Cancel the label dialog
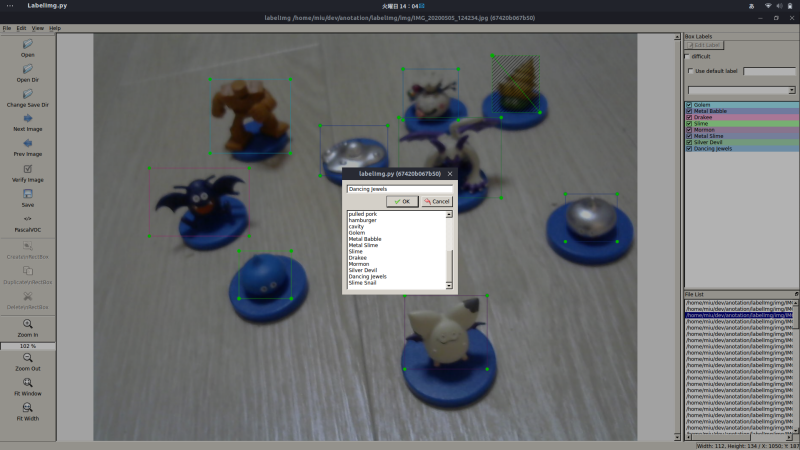The width and height of the screenshot is (800, 450). [x=437, y=202]
